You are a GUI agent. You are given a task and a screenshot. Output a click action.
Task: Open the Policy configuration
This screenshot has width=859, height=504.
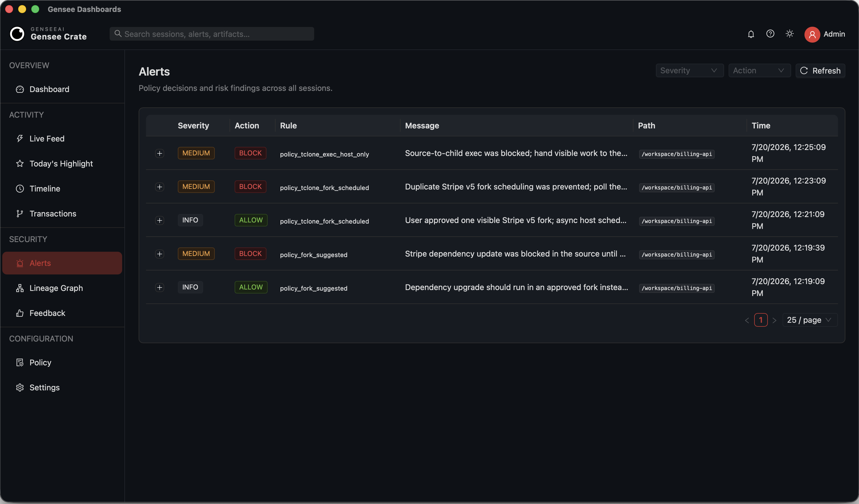point(62,363)
